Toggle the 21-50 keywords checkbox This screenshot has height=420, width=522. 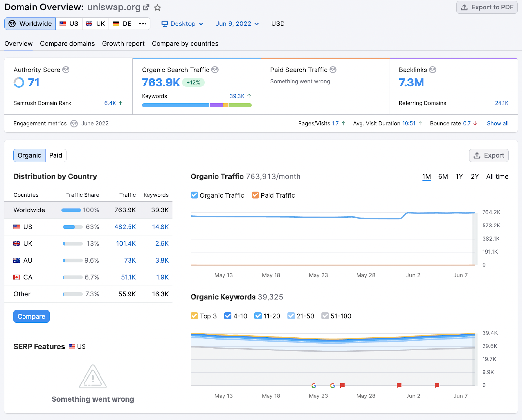tap(291, 316)
